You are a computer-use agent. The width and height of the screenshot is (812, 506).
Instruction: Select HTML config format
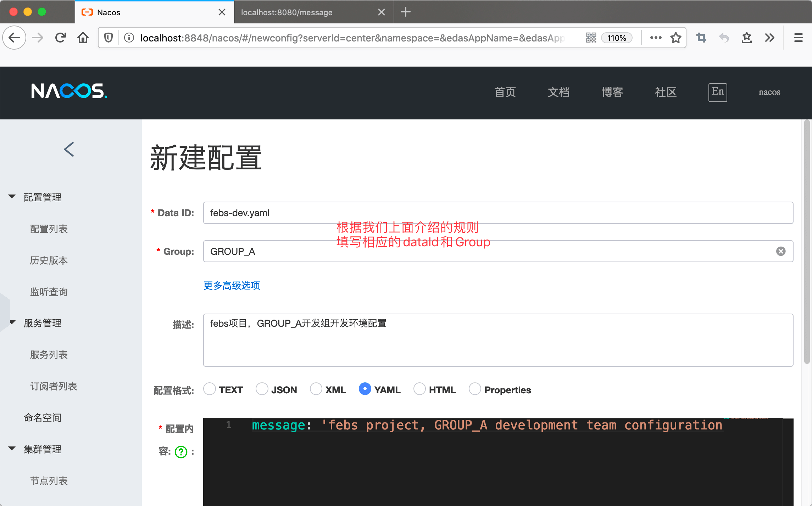[419, 389]
